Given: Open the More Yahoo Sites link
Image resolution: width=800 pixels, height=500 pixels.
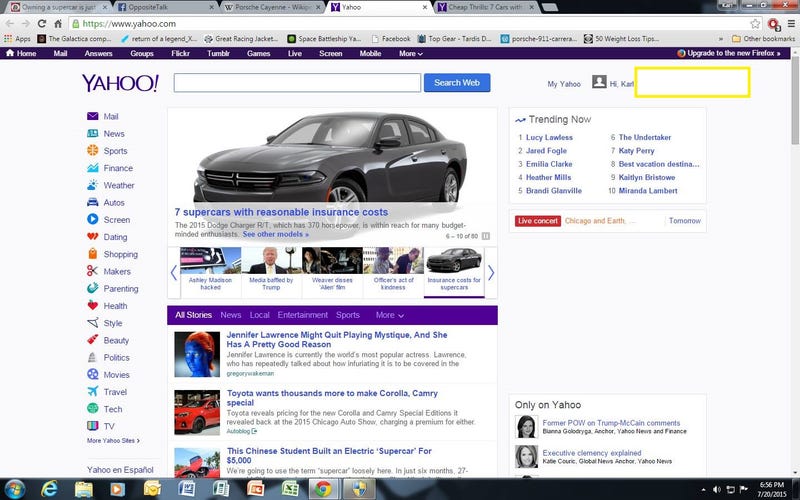Looking at the screenshot, I should [113, 440].
